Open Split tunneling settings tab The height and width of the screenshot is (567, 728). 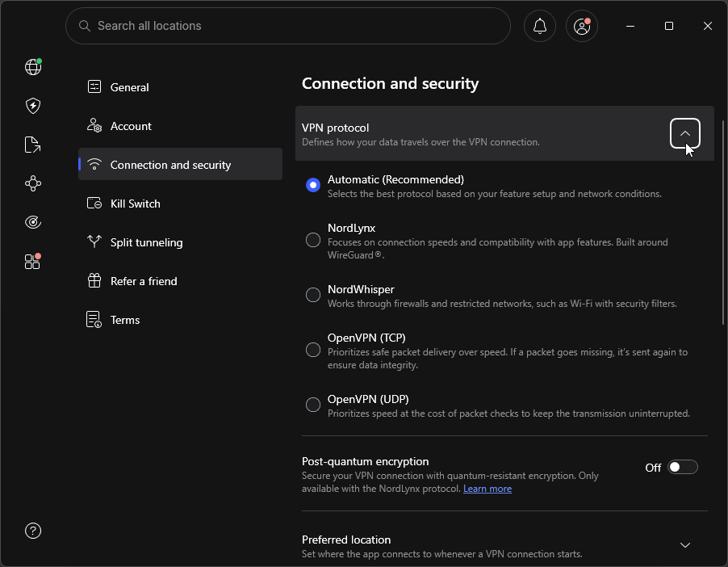click(x=180, y=241)
